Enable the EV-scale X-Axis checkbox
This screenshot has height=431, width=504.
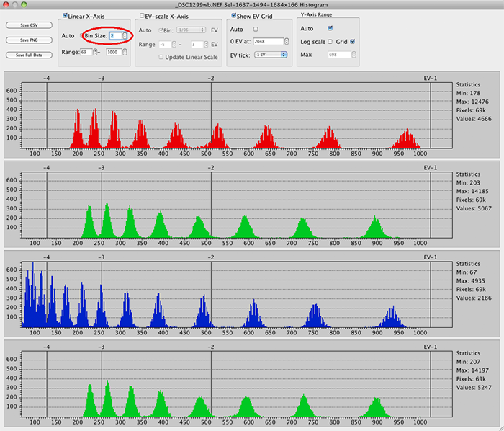click(x=142, y=16)
